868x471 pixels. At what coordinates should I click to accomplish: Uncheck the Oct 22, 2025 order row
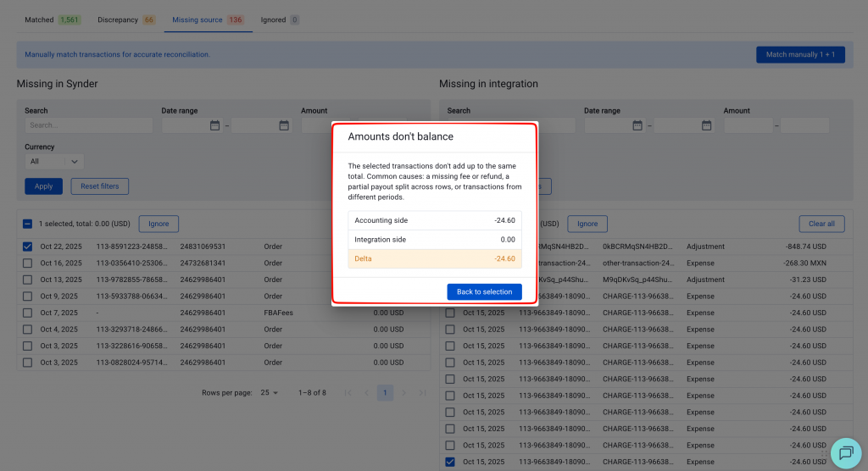tap(28, 247)
